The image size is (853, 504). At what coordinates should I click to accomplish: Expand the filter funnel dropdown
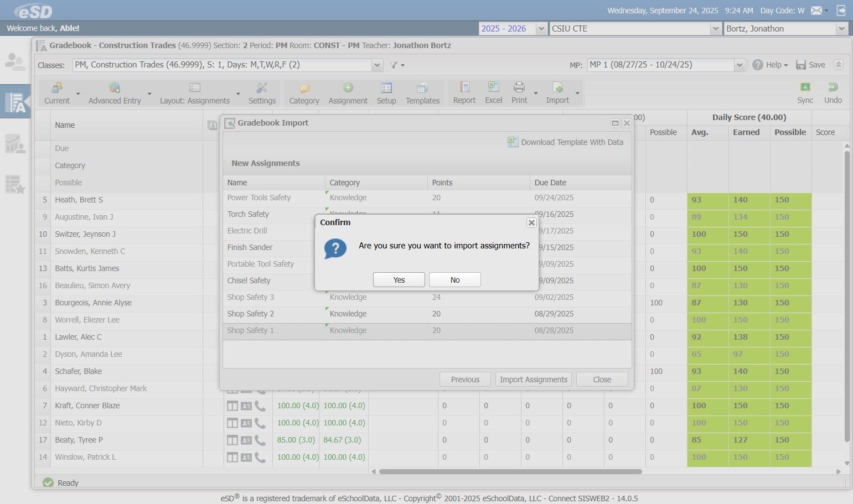click(397, 65)
